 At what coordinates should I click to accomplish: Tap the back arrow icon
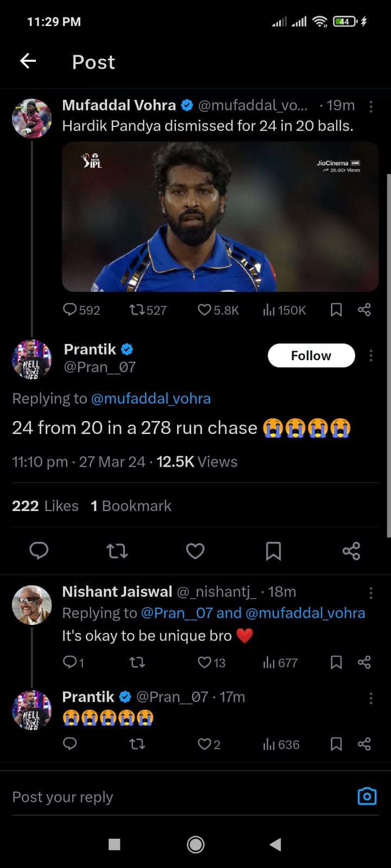coord(28,61)
